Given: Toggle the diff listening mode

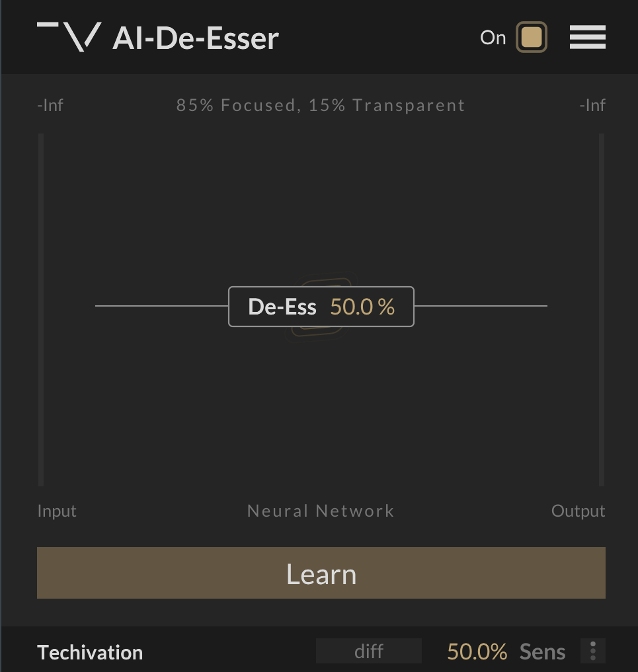Looking at the screenshot, I should 368,652.
